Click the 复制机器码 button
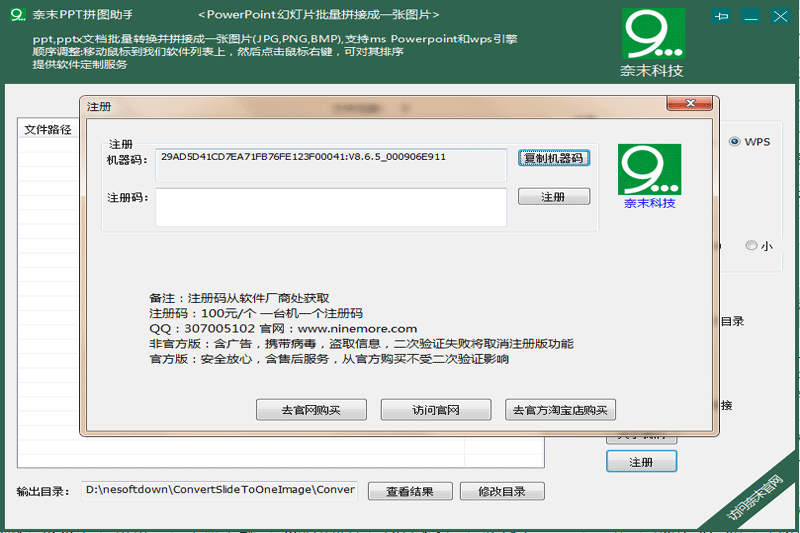 click(554, 158)
